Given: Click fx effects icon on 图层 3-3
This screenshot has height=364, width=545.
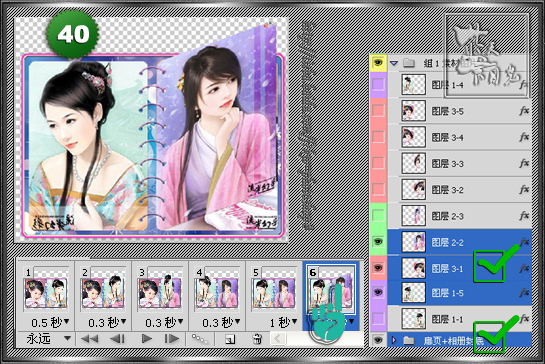Looking at the screenshot, I should [524, 163].
